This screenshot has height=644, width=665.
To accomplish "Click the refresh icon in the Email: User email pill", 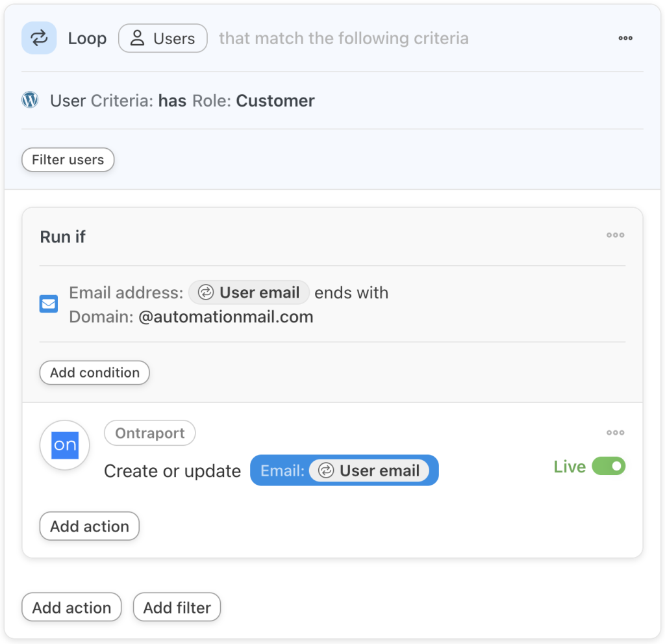I will click(x=327, y=470).
